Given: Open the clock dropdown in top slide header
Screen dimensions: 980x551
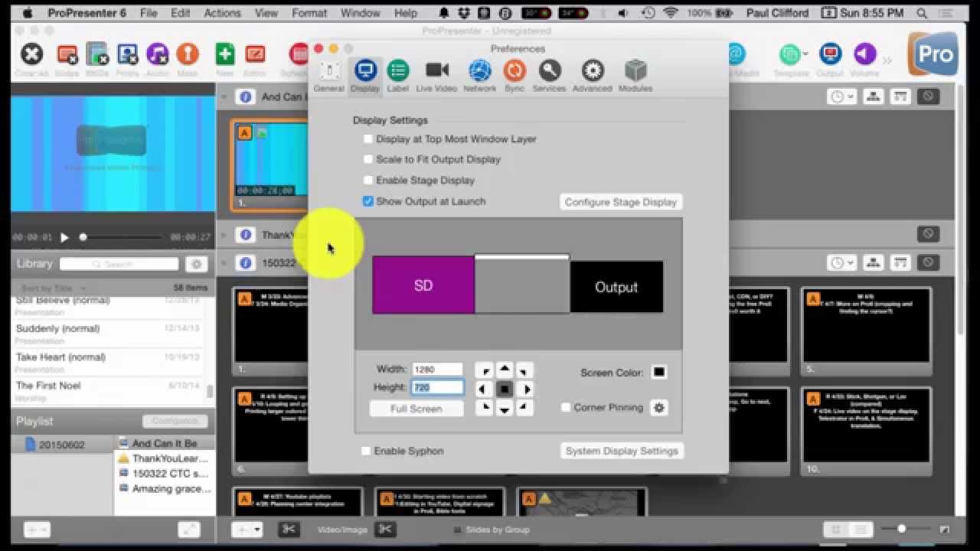Looking at the screenshot, I should pos(841,97).
